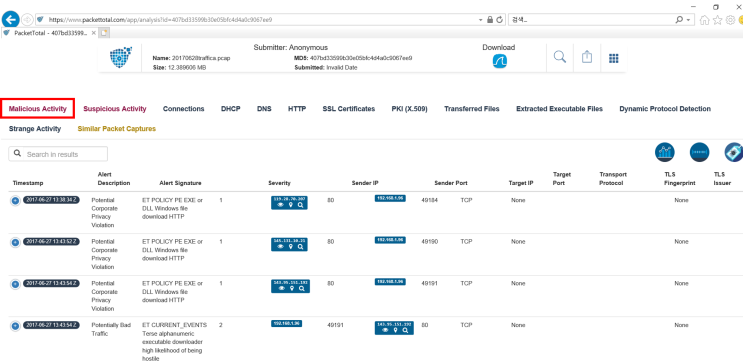The width and height of the screenshot is (743, 363).
Task: Open the Connections tab
Action: (x=183, y=109)
